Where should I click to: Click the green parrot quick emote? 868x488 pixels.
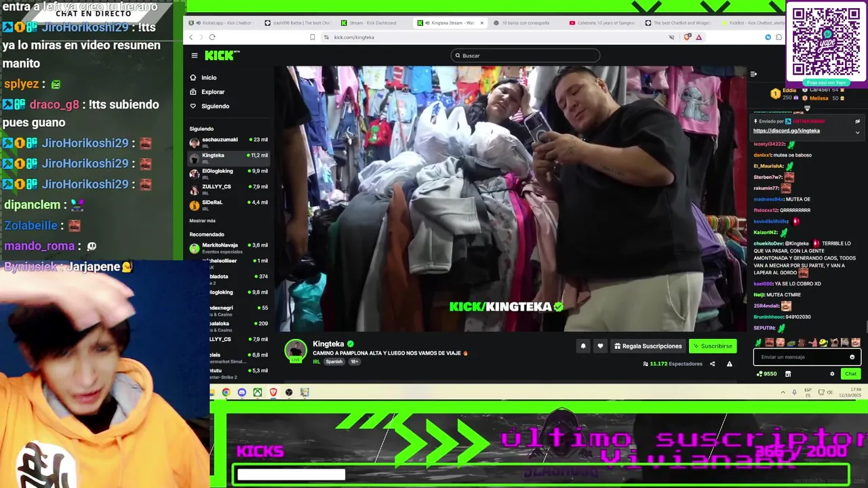(759, 342)
